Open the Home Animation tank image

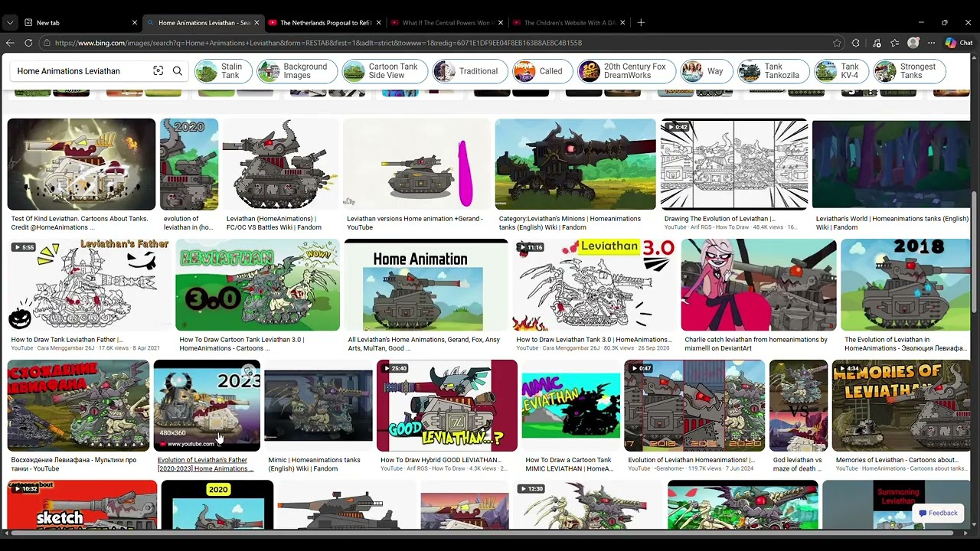426,285
